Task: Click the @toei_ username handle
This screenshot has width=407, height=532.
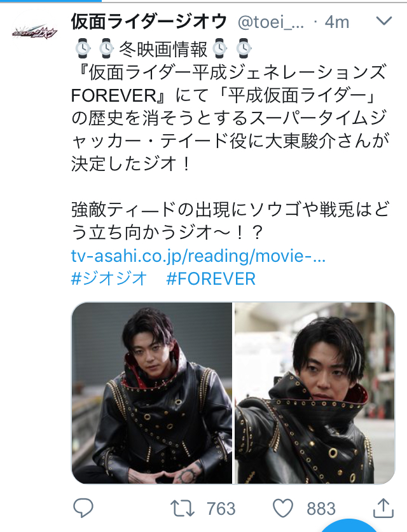Action: 270,22
